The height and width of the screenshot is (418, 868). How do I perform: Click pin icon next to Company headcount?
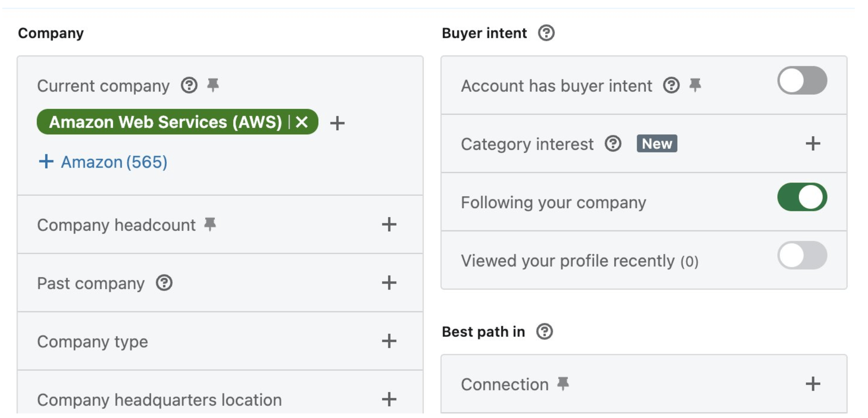(x=210, y=224)
